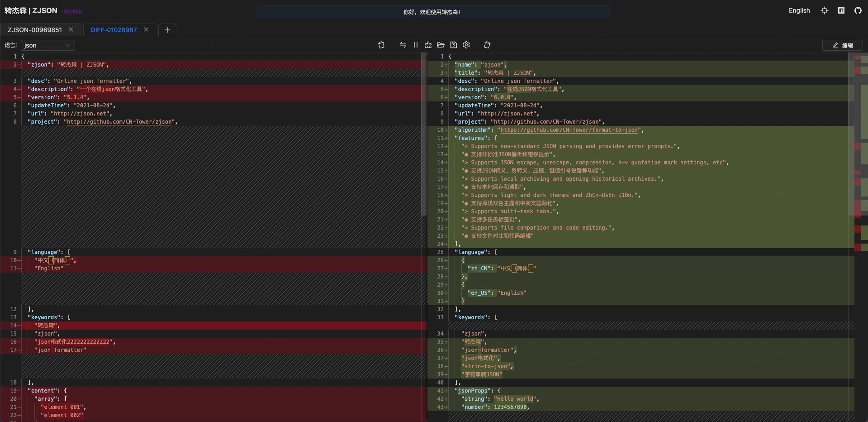Click the line "zh_CN": "中文(简体)"
Image resolution: width=868 pixels, height=422 pixels.
(x=502, y=269)
